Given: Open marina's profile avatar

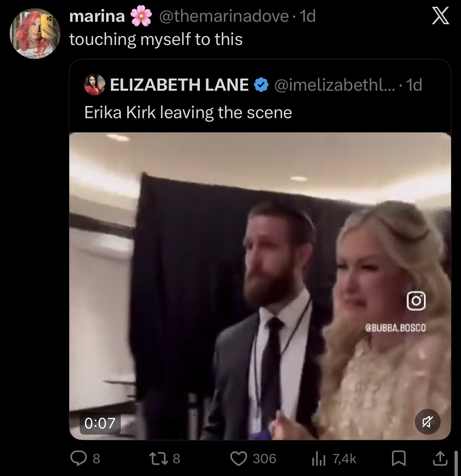Looking at the screenshot, I should point(35,33).
